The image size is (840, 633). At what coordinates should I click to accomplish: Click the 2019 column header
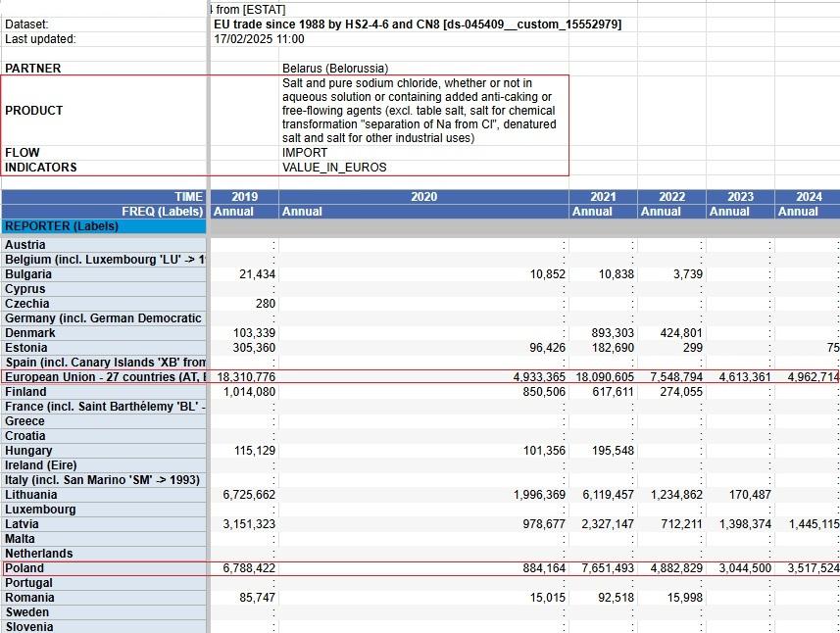tap(244, 197)
